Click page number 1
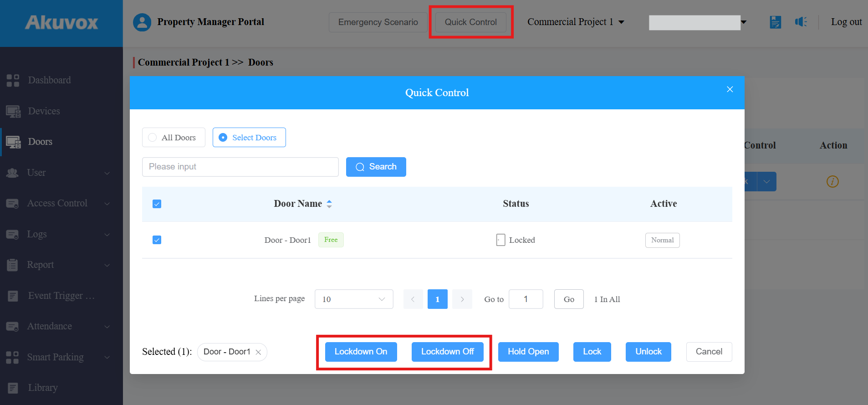868x405 pixels. pos(438,299)
